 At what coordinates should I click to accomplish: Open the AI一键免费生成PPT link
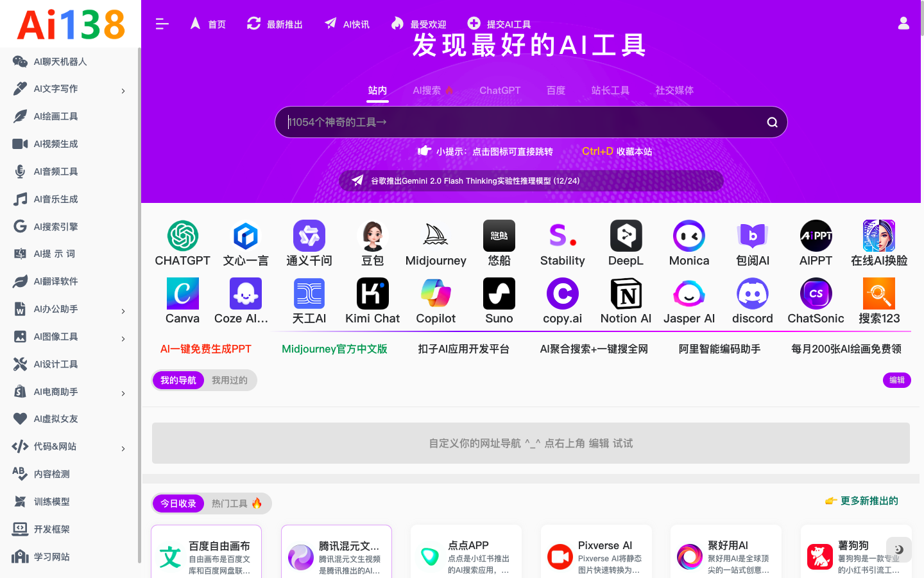pyautogui.click(x=205, y=349)
